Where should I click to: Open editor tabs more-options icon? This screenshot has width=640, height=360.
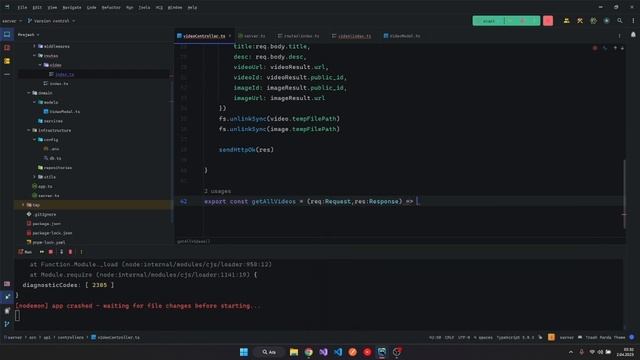pos(619,36)
